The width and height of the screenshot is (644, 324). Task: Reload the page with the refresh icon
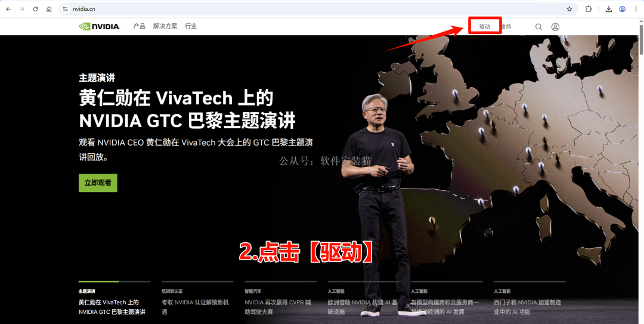click(x=35, y=9)
